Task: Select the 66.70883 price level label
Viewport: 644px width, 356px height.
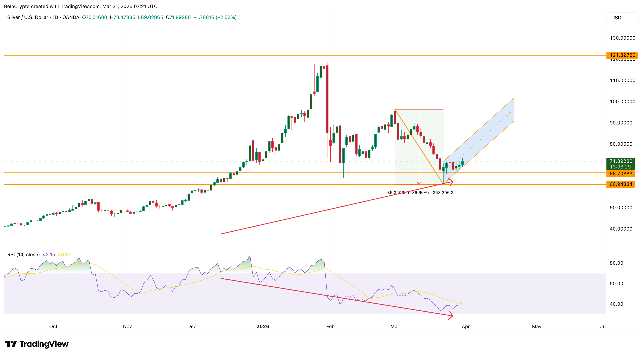Action: [621, 174]
